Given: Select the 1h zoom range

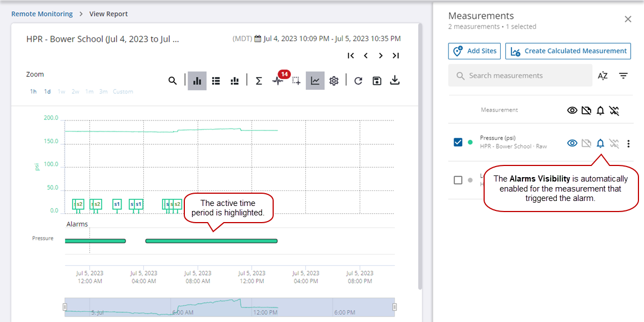Looking at the screenshot, I should coord(33,92).
